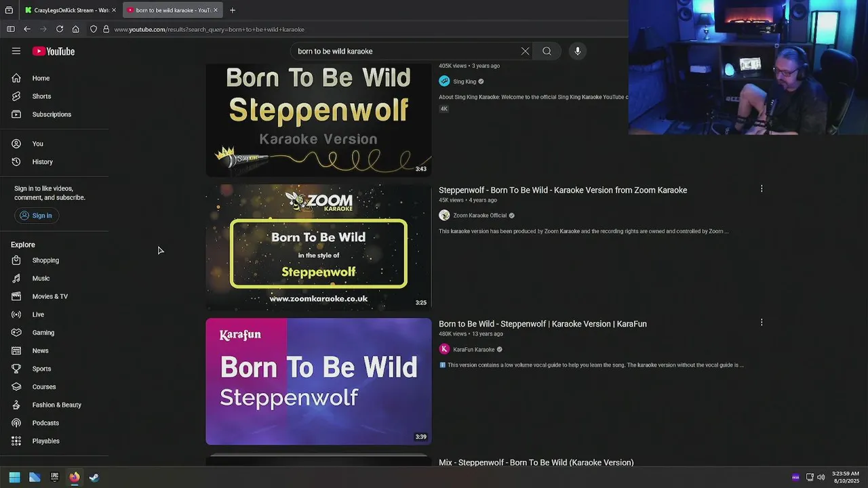This screenshot has height=488, width=868.
Task: Open more options for KaraFun video
Action: point(762,323)
